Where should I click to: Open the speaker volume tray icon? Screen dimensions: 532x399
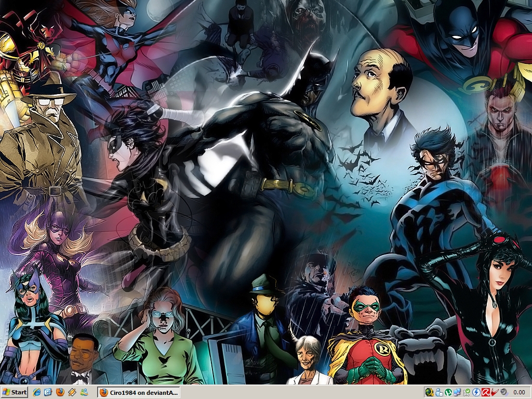coord(504,393)
